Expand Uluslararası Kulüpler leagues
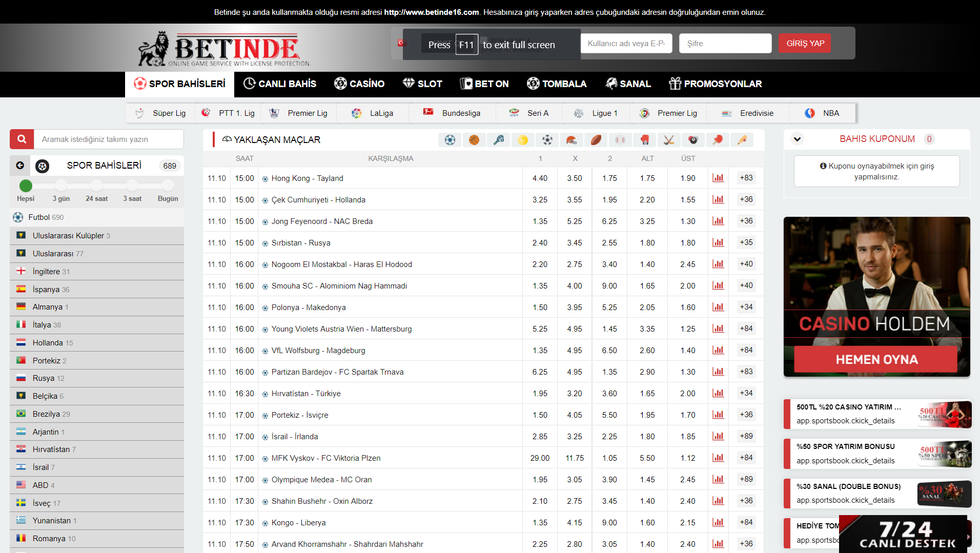This screenshot has height=553, width=980. pyautogui.click(x=97, y=236)
